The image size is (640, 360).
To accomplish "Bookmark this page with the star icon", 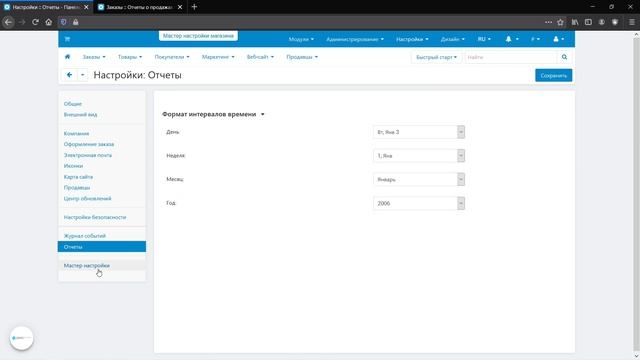I will point(560,22).
